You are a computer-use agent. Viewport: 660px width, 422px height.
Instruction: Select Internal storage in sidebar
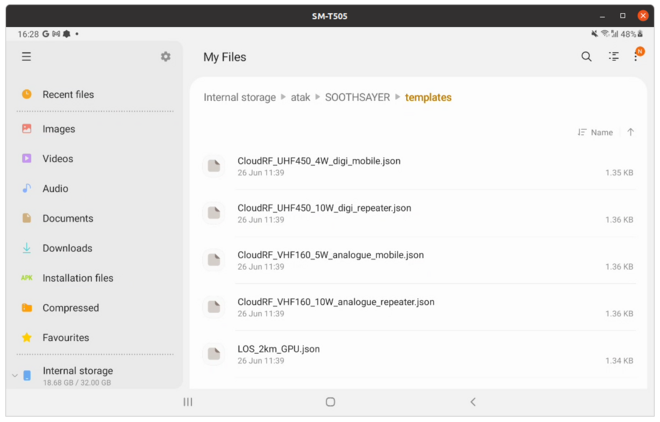[95, 375]
